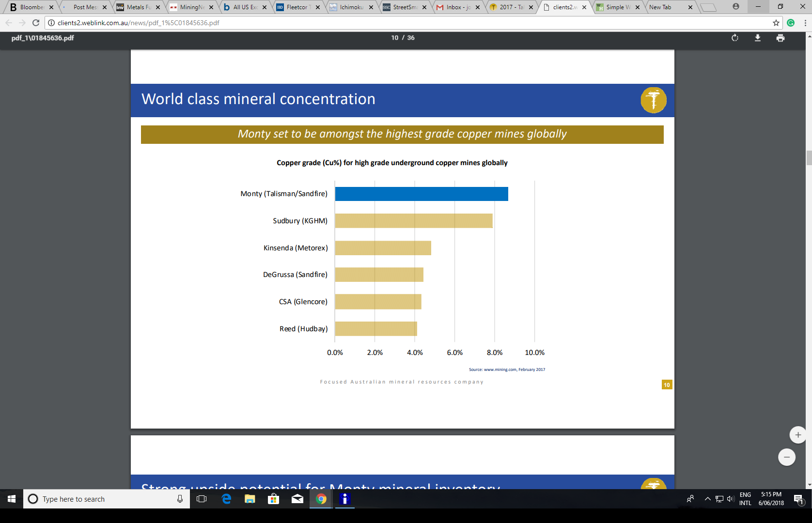The height and width of the screenshot is (523, 812).
Task: Click the Windows search box
Action: point(107,499)
